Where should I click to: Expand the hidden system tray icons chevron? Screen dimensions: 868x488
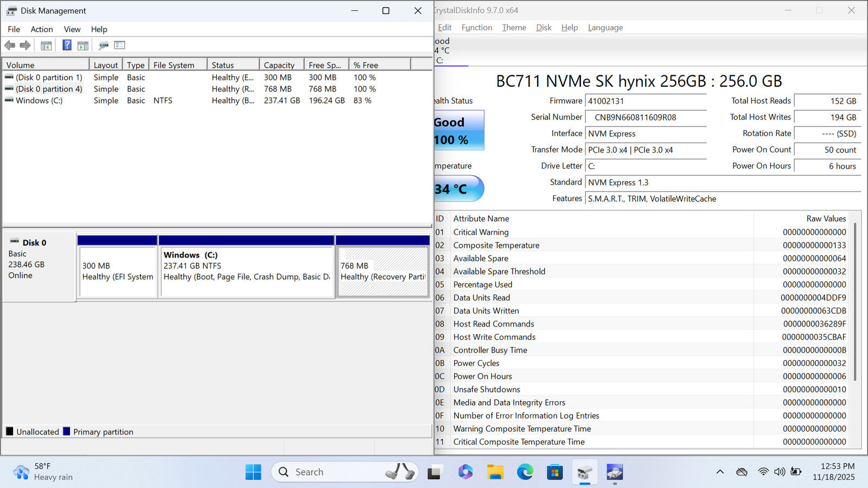(x=720, y=472)
